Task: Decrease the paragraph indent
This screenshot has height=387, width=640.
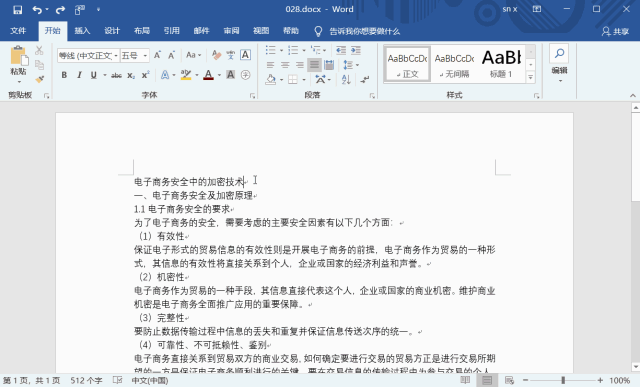Action: pyautogui.click(x=341, y=50)
